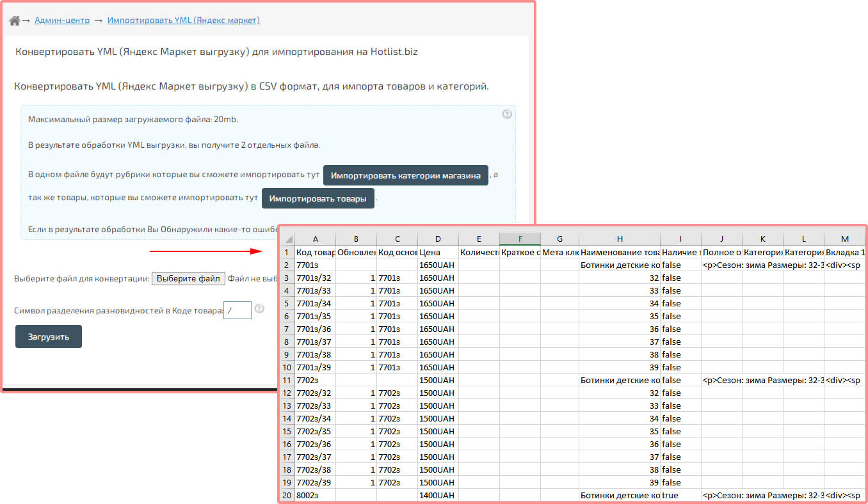Select column M header in spreadsheet
This screenshot has width=868, height=504.
(844, 239)
